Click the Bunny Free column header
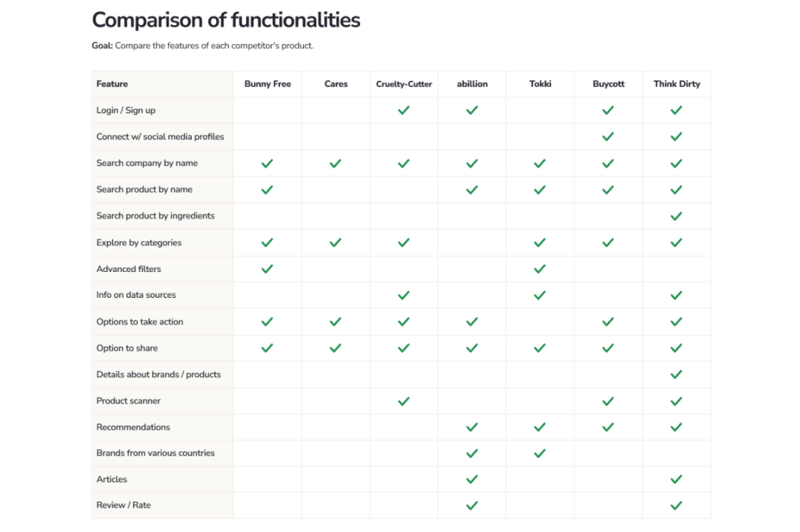 pyautogui.click(x=267, y=84)
